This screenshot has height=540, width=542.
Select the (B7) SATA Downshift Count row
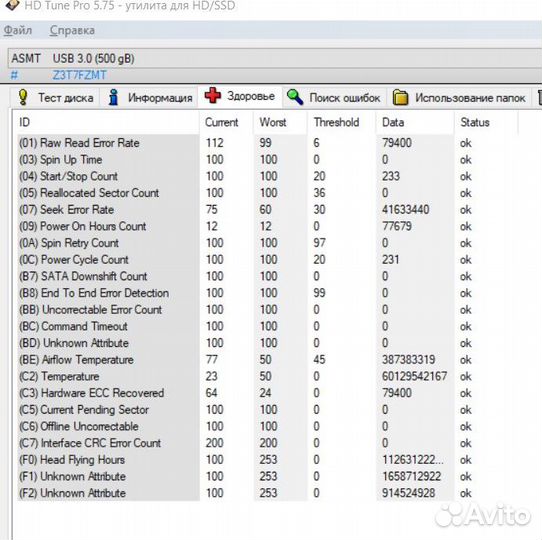point(268,276)
